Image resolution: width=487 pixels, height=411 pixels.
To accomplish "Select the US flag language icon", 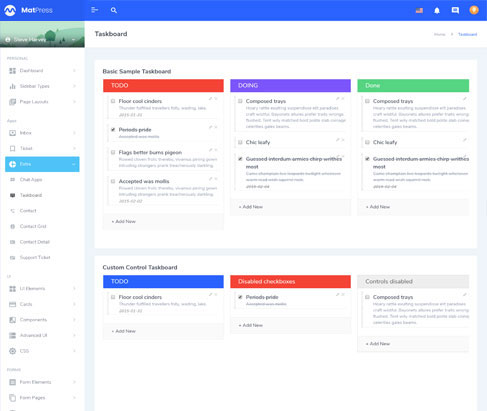I will [x=419, y=10].
